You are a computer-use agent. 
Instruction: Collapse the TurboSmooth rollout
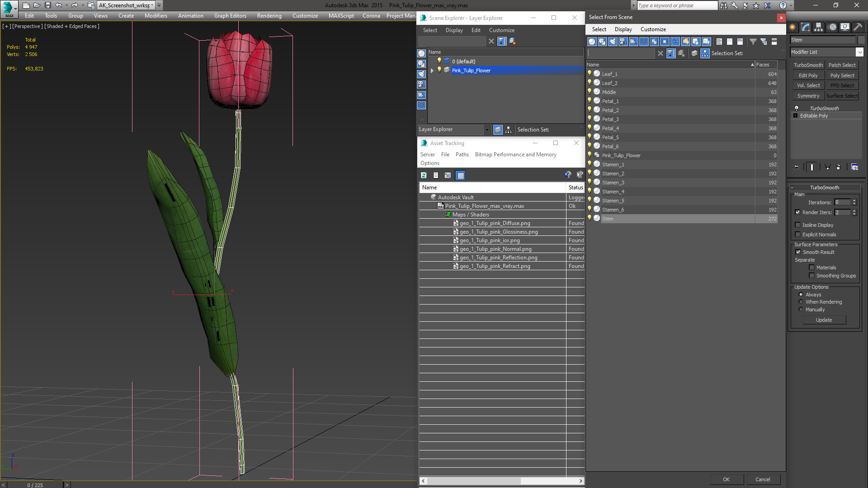click(792, 188)
